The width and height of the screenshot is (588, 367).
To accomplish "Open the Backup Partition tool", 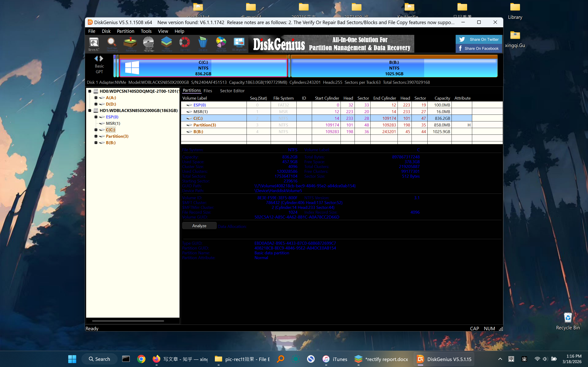I will 221,44.
